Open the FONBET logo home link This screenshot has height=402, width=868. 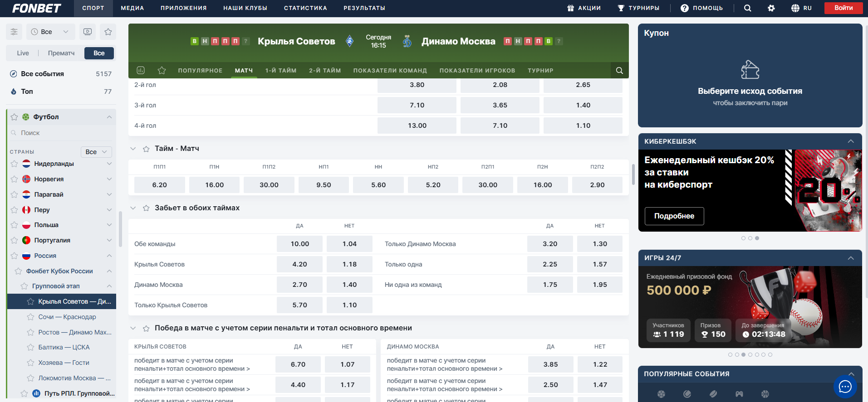(x=36, y=8)
